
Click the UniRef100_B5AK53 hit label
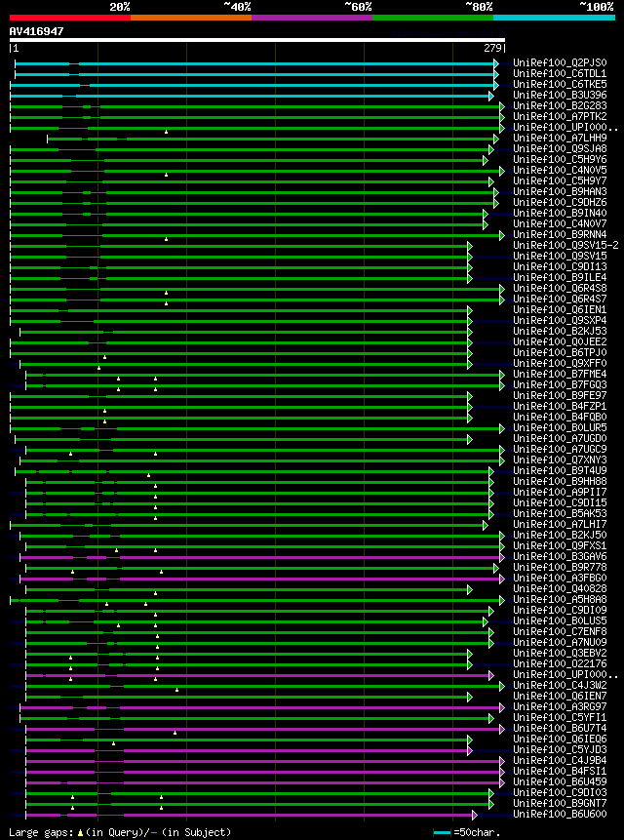point(560,514)
